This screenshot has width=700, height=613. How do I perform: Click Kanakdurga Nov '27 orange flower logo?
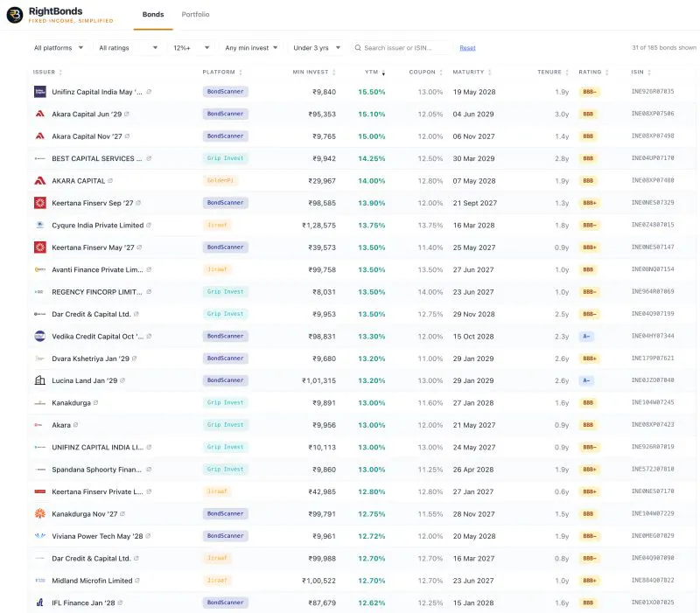40,514
